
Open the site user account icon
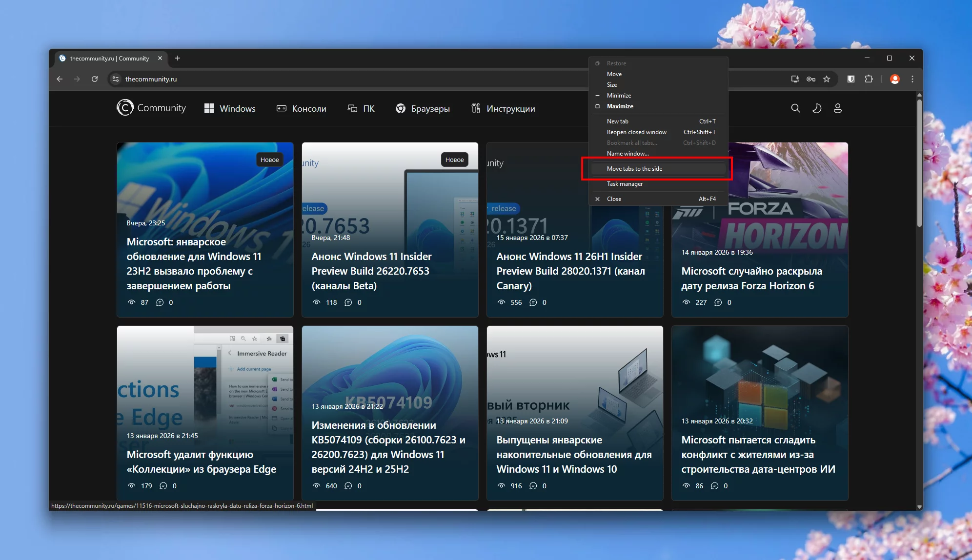coord(838,108)
